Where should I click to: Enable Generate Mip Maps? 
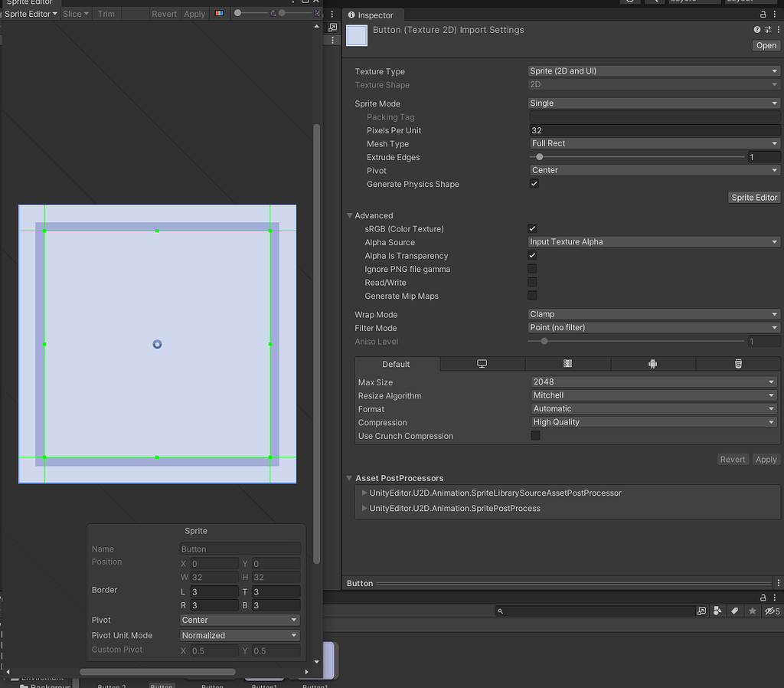(532, 296)
